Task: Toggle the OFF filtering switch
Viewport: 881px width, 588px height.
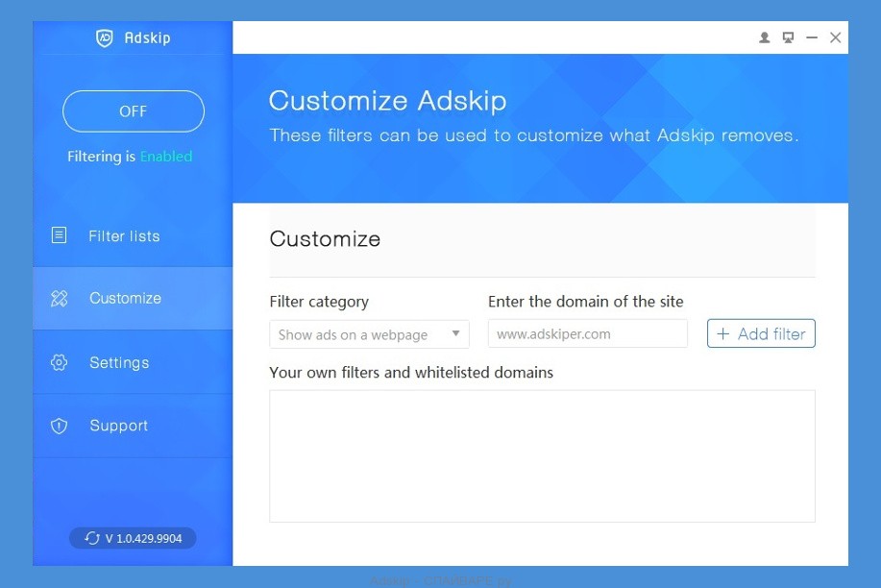Action: point(134,111)
